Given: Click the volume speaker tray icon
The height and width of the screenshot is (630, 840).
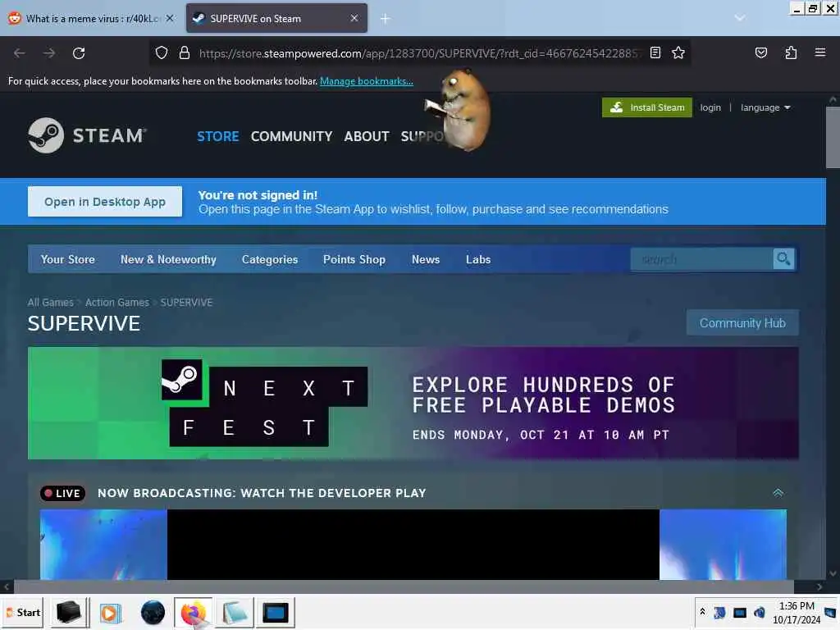Looking at the screenshot, I should (x=759, y=612).
